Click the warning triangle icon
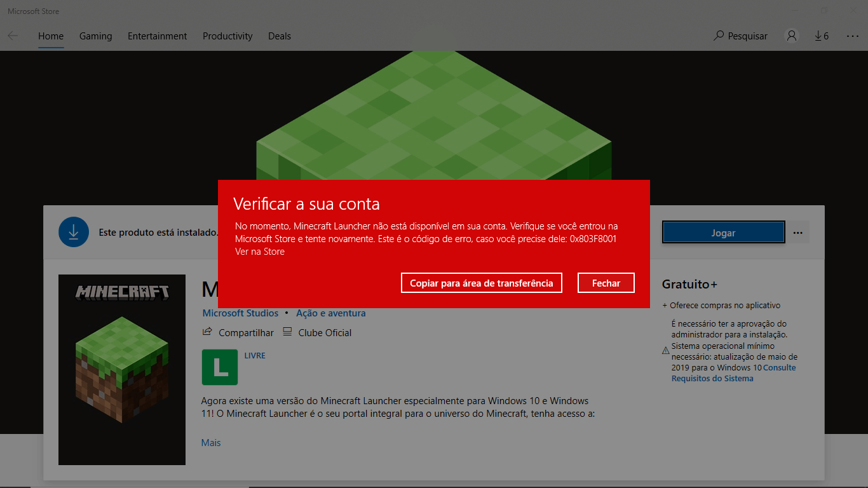The height and width of the screenshot is (488, 868). 666,351
